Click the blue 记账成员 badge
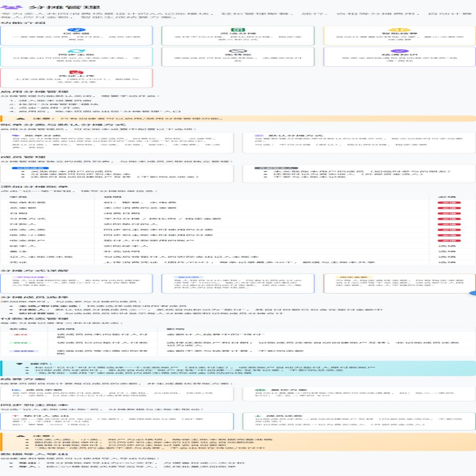Image resolution: width=476 pixels, height=476 pixels. 30,168
